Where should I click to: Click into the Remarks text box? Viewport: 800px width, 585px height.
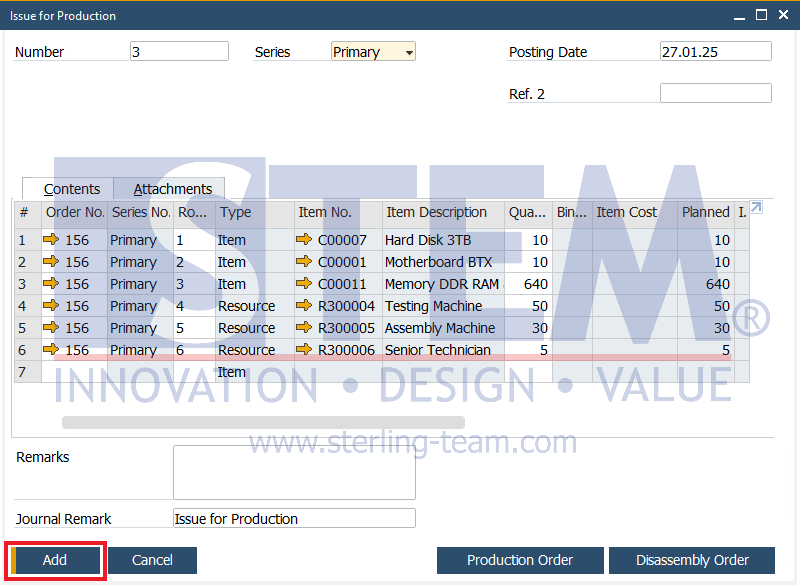coord(294,472)
